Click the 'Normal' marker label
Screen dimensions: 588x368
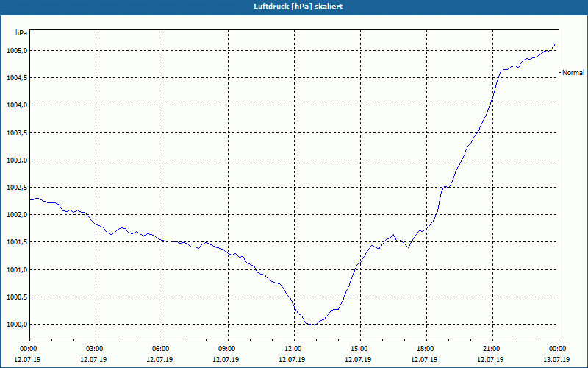(x=573, y=72)
